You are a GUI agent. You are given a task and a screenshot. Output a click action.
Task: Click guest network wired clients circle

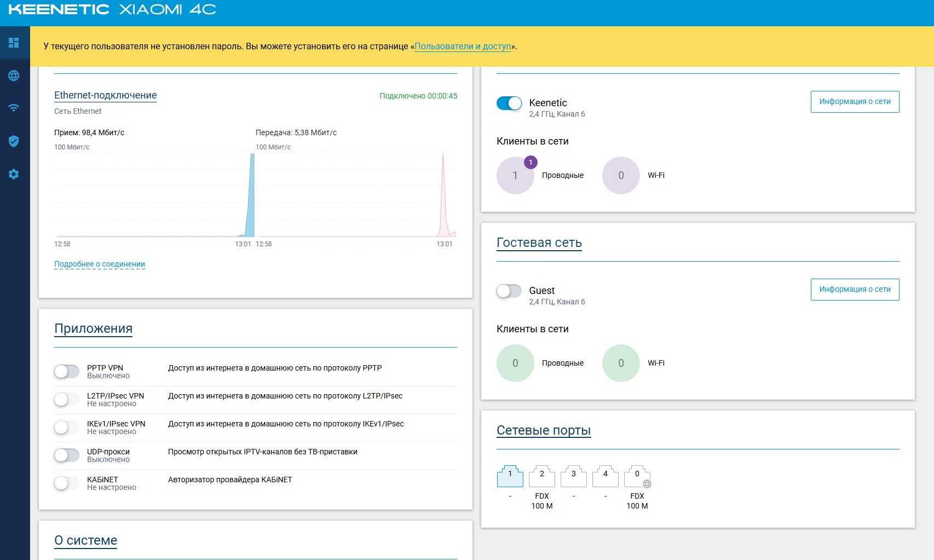[515, 363]
